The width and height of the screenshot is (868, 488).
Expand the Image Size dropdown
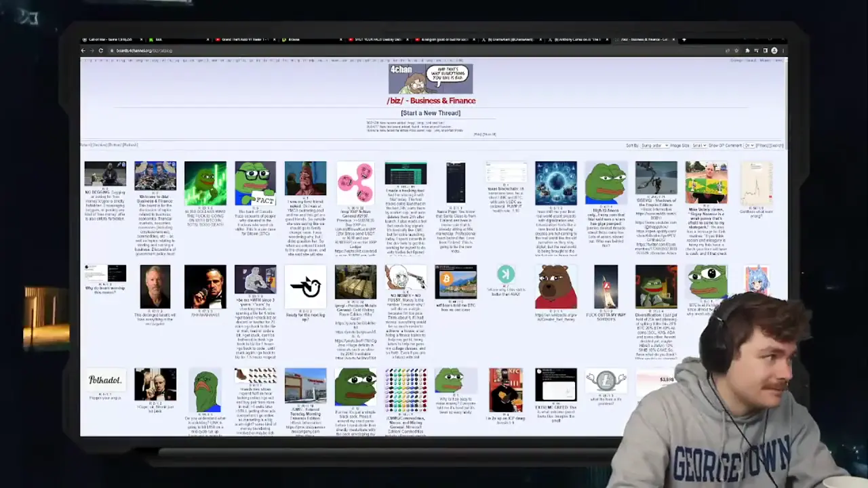click(698, 146)
